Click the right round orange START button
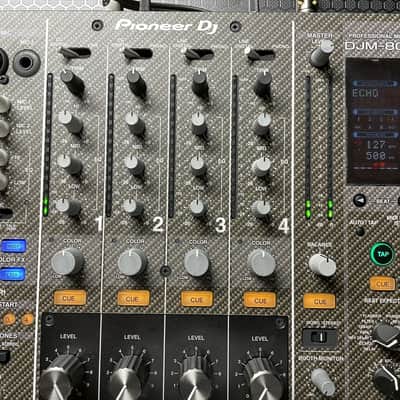Screen dimensions: 400x400 coord(27,319)
